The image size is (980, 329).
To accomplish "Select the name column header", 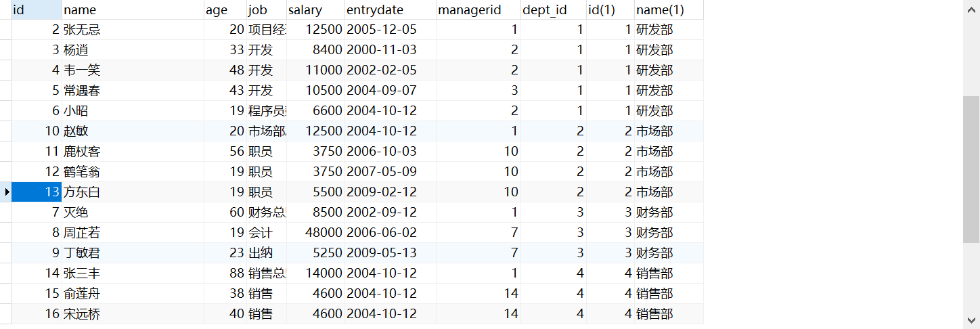I will (133, 9).
